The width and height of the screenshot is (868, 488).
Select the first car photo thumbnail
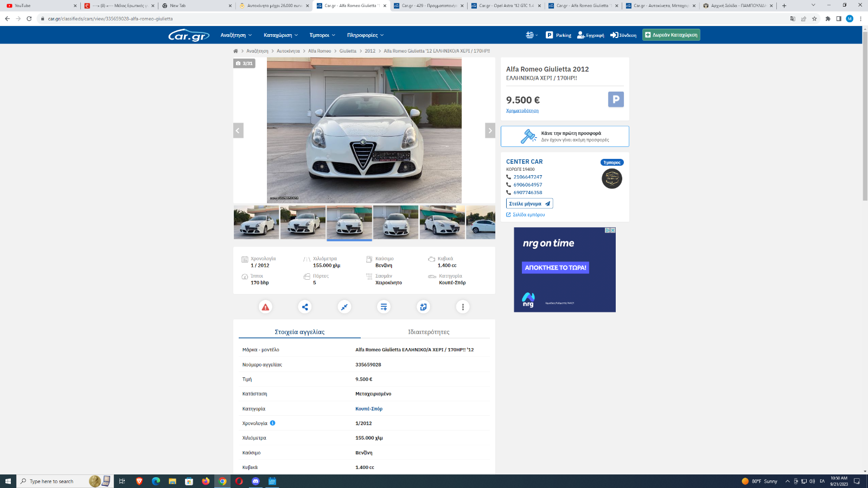[x=256, y=222]
